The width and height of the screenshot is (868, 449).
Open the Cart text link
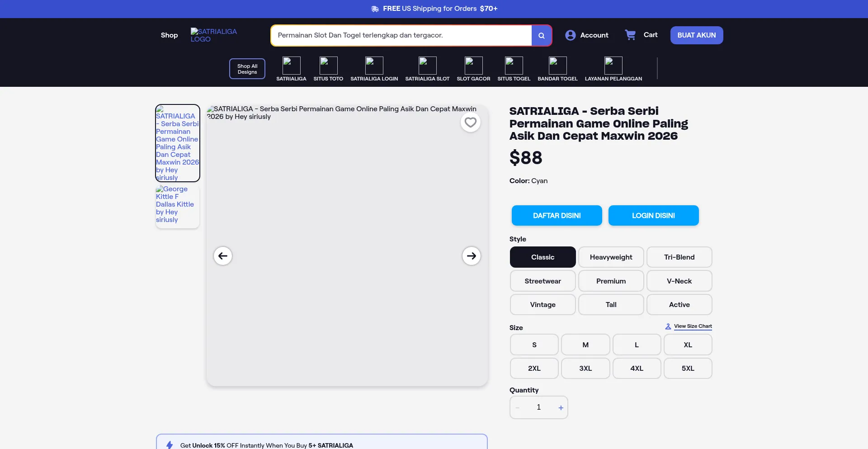click(651, 35)
